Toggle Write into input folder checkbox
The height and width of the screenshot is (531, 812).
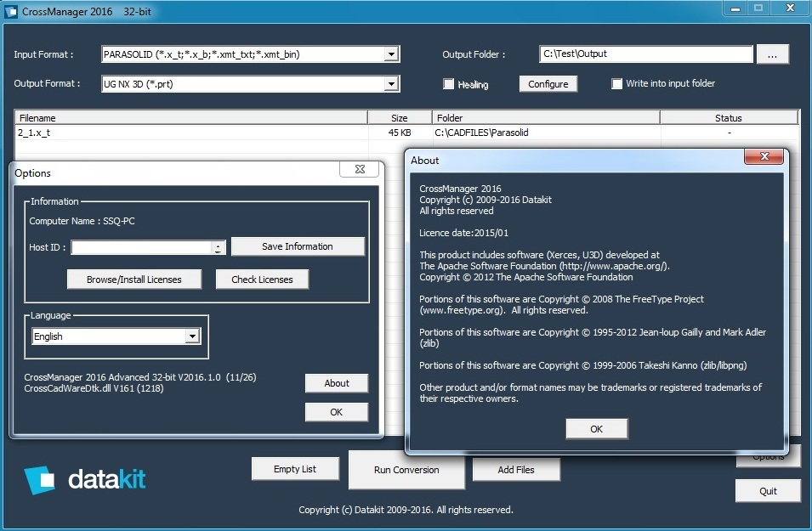coord(616,84)
